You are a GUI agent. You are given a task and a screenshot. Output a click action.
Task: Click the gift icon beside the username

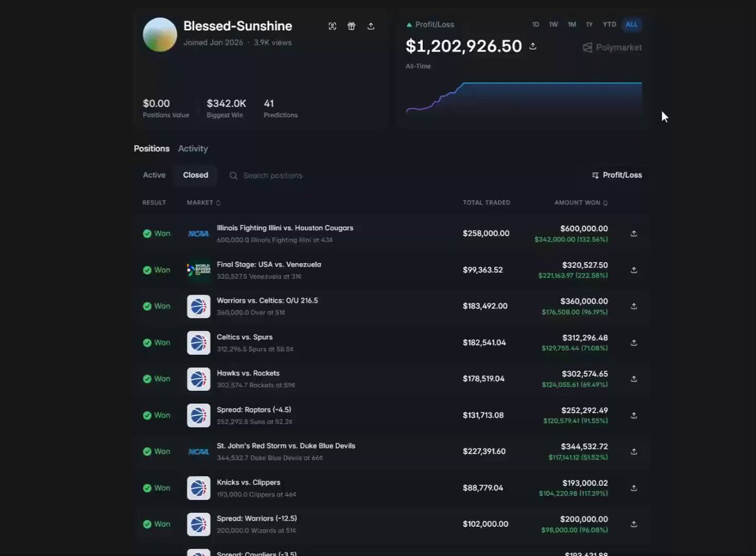tap(352, 26)
